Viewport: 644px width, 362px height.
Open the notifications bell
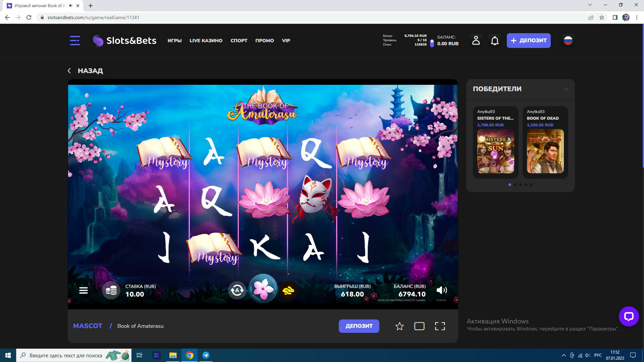pos(495,41)
